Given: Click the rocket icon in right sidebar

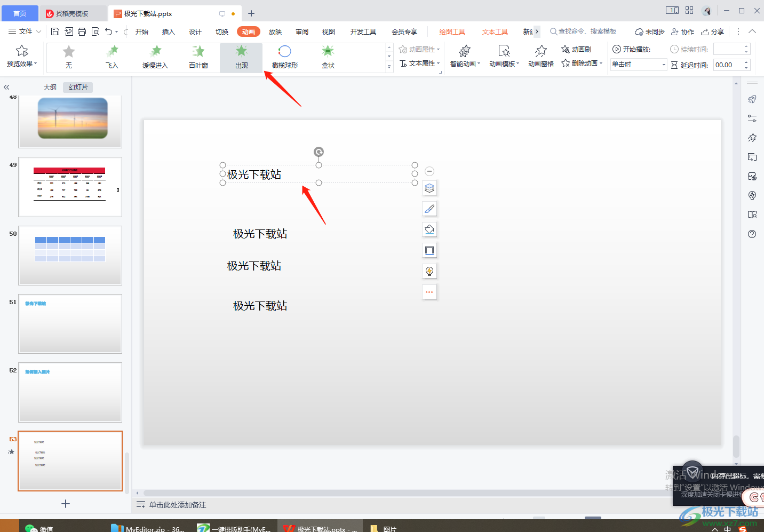Looking at the screenshot, I should point(752,99).
